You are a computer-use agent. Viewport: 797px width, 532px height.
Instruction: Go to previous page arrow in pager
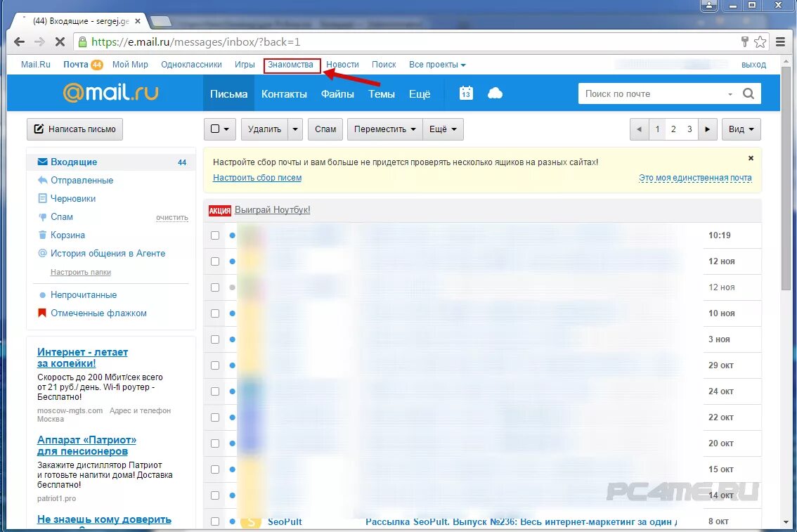click(x=639, y=129)
